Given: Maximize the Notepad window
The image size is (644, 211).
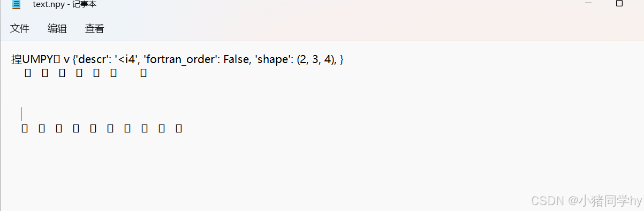Looking at the screenshot, I should coord(619,4).
